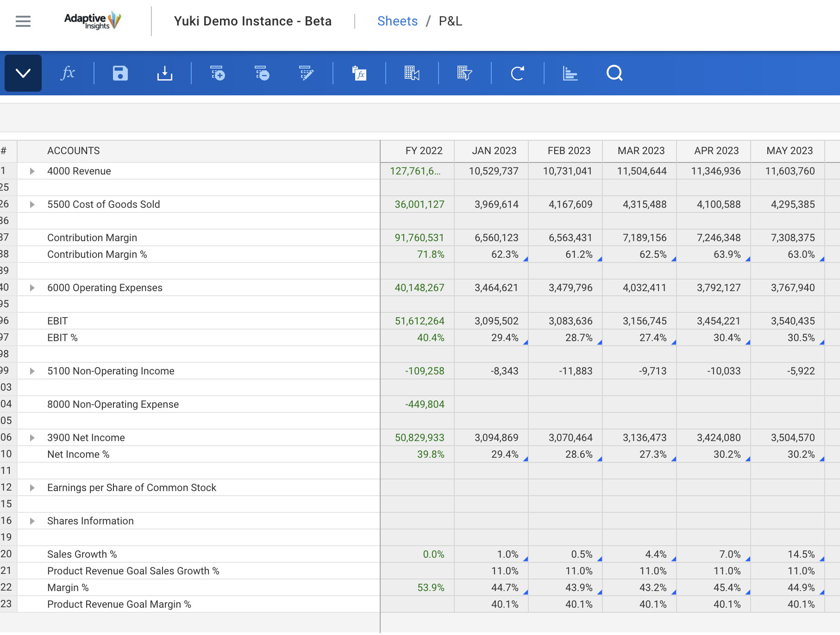
Task: Click the Adaptive Insights logo
Action: (x=93, y=21)
